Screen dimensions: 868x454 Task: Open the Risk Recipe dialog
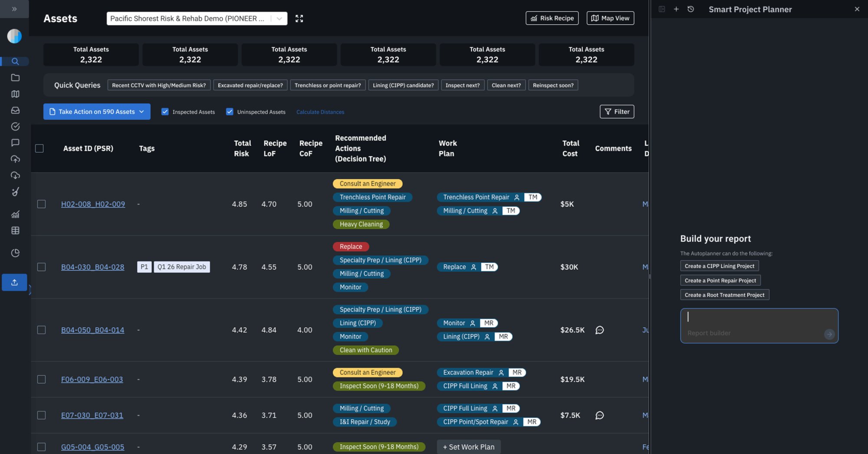click(552, 18)
